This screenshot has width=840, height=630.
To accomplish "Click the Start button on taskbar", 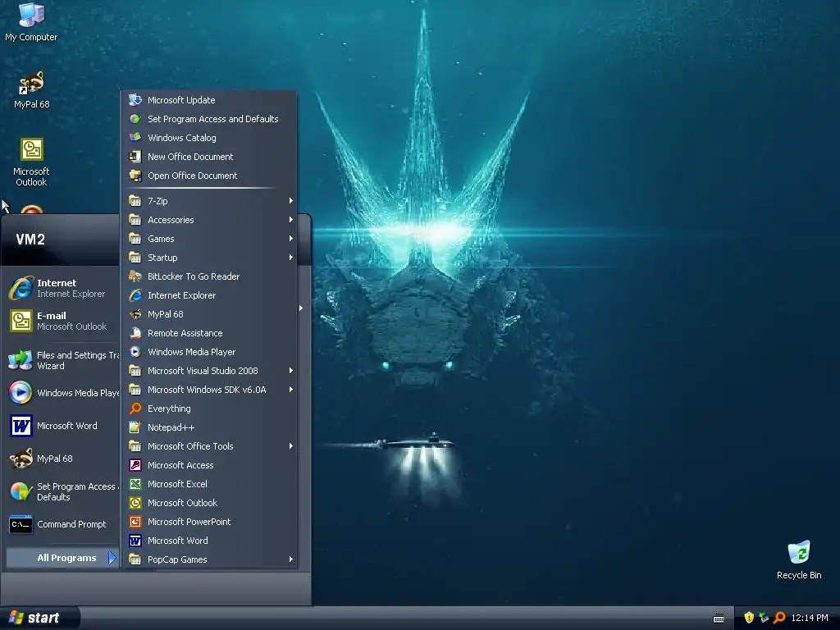I will coord(39,618).
